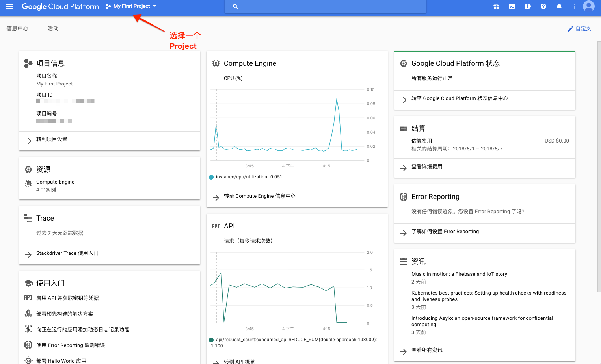Click the Error Reporting card icon
The image size is (601, 364).
(404, 197)
